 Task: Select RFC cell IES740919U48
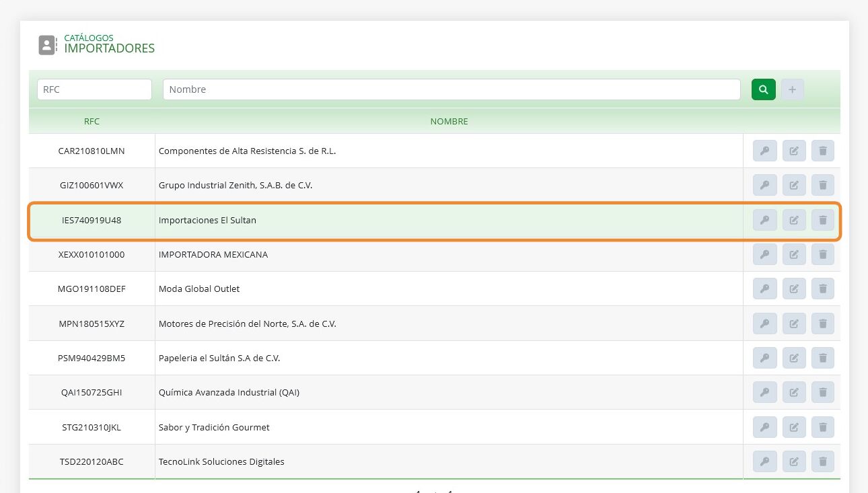[x=92, y=220]
